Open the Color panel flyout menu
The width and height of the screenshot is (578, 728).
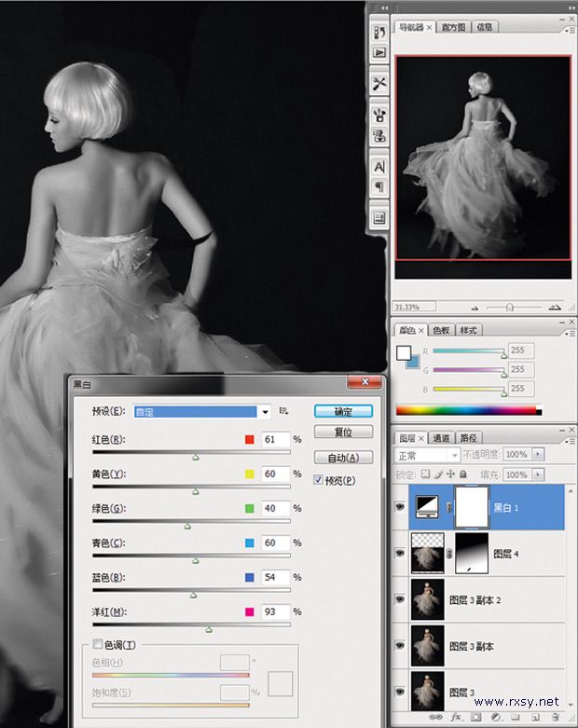point(570,333)
